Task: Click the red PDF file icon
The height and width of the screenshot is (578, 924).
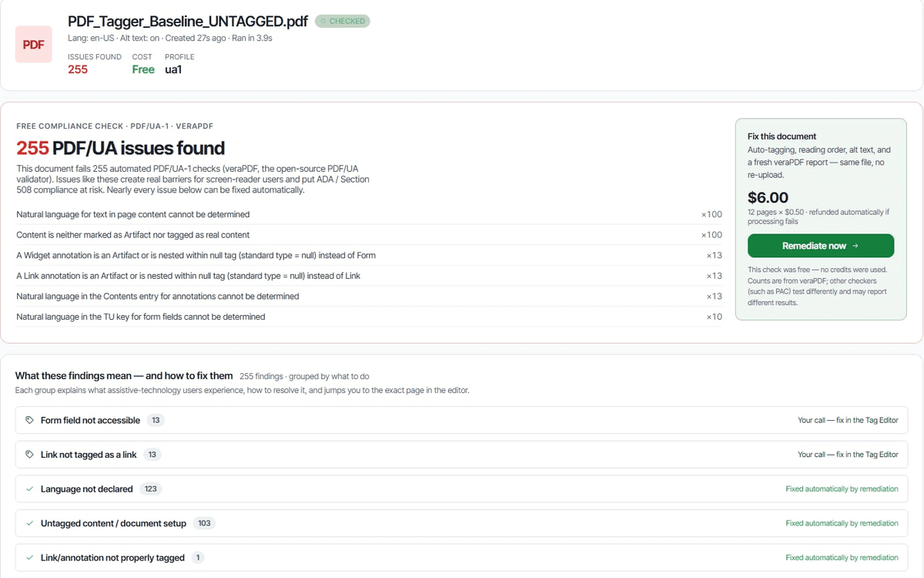Action: click(33, 45)
